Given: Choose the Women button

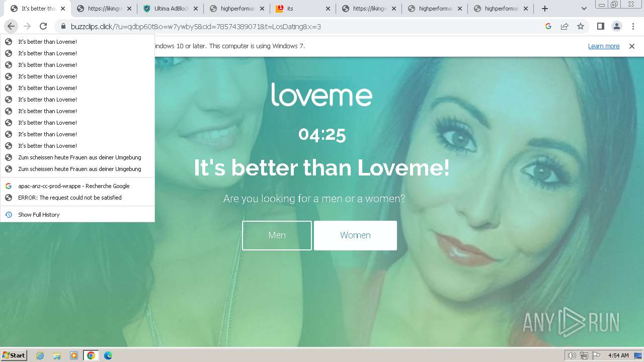Looking at the screenshot, I should (355, 235).
